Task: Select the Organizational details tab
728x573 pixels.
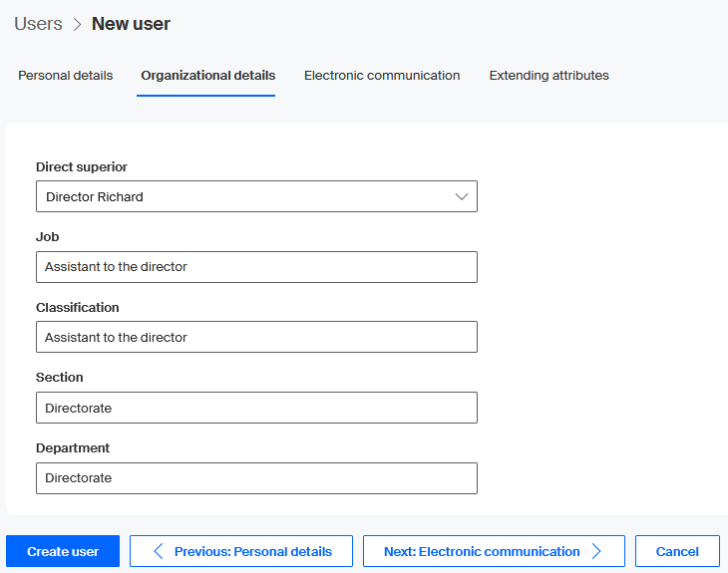Action: (207, 76)
